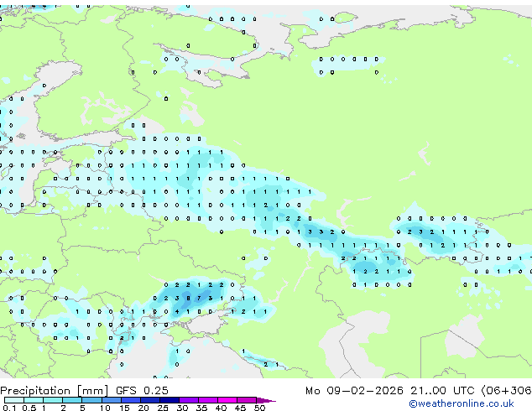532x411 pixels.
Task: Click the '4' precipitation value on the map
Action: (x=177, y=312)
